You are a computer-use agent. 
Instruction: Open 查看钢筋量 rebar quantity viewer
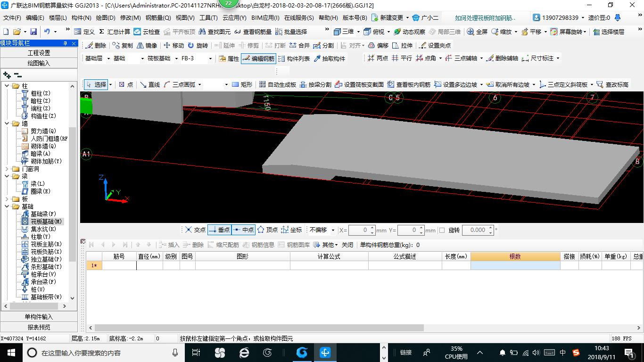click(253, 32)
